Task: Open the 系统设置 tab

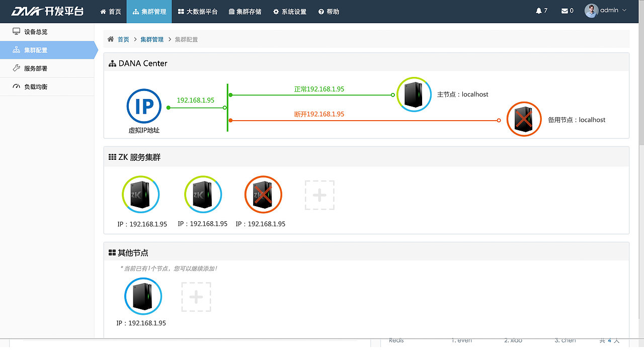Action: 289,12
